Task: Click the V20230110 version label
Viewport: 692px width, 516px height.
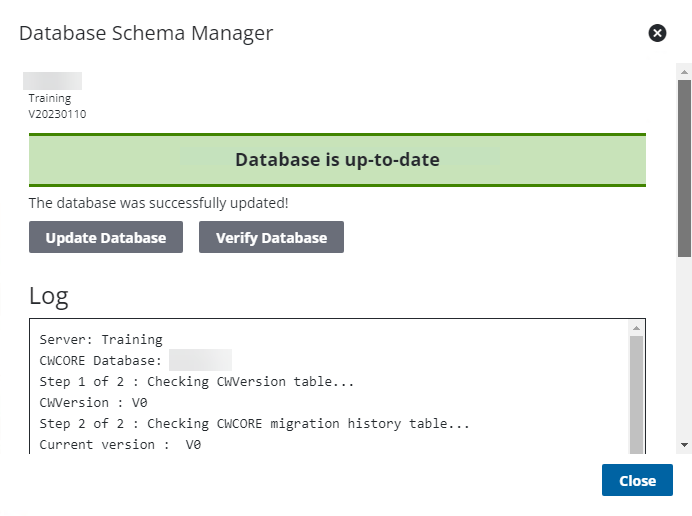Action: tap(57, 114)
